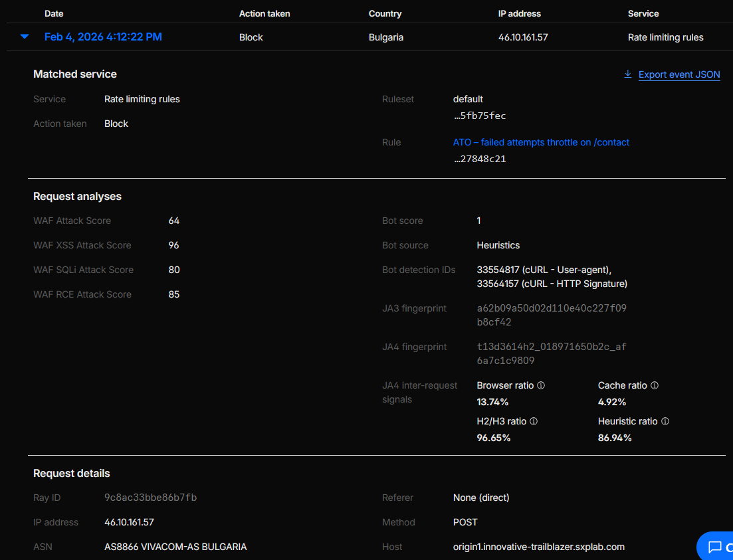
Task: Select the ruleset hash ending 5fb75fec
Action: (x=480, y=115)
